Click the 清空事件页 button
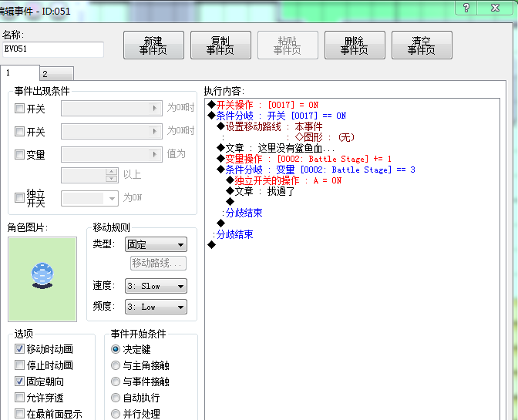Image resolution: width=518 pixels, height=420 pixels. [x=422, y=45]
